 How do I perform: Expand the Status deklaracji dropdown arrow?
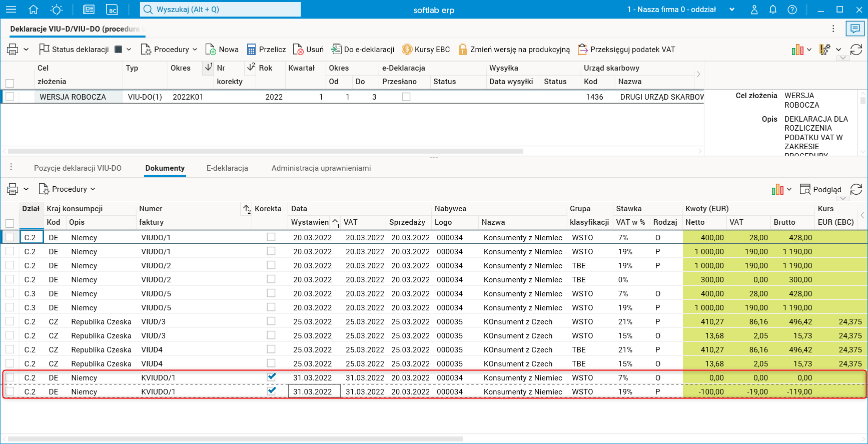129,50
